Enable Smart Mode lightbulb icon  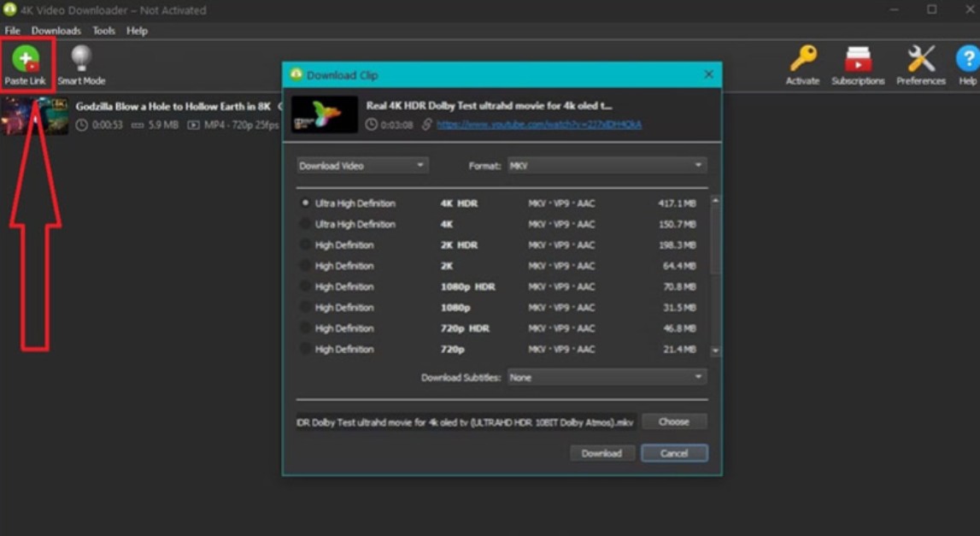point(81,58)
